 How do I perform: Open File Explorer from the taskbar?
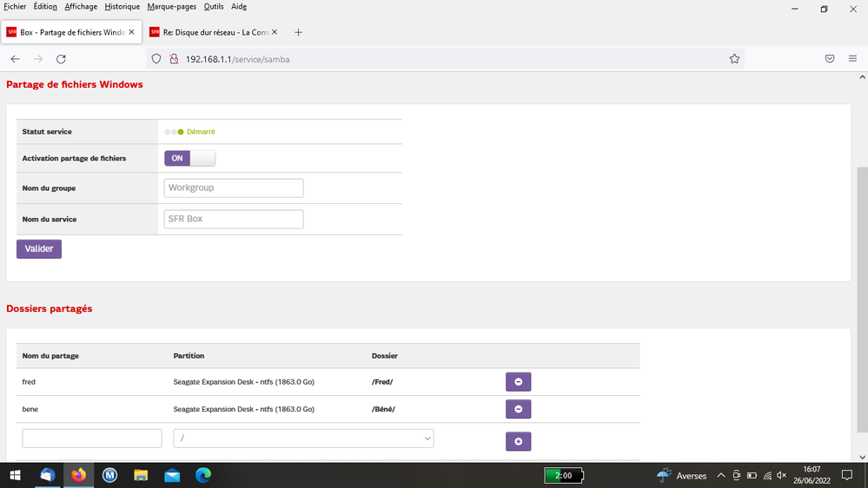[141, 475]
